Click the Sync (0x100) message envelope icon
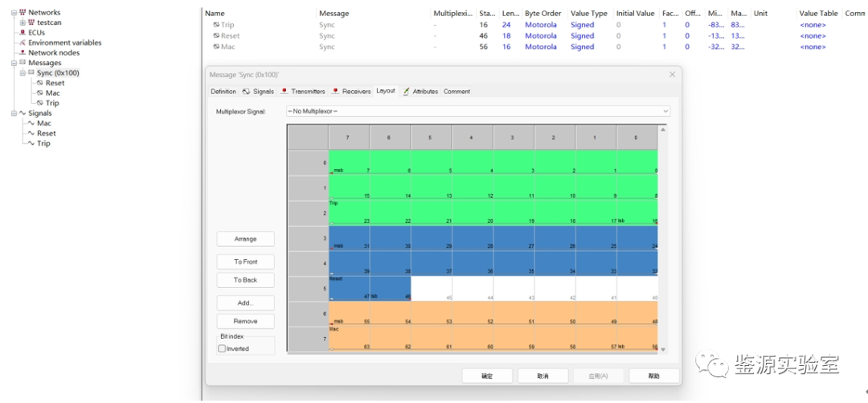868x403 pixels. 31,73
